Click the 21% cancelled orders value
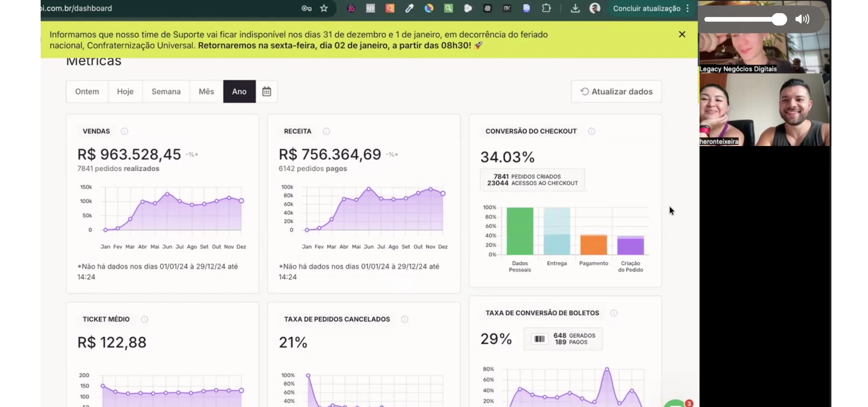This screenshot has height=407, width=868. coord(293,343)
